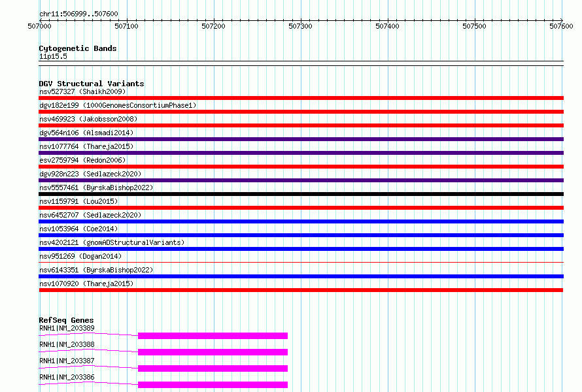Select the purple bar for dgv928n223

(x=301, y=180)
